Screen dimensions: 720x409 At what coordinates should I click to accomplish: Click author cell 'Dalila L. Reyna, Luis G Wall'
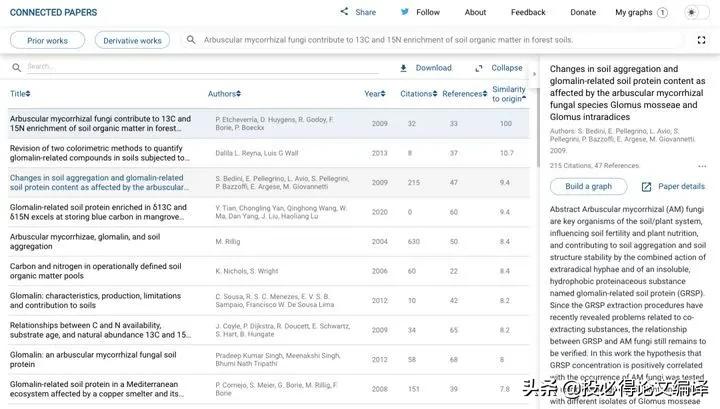[x=257, y=153]
